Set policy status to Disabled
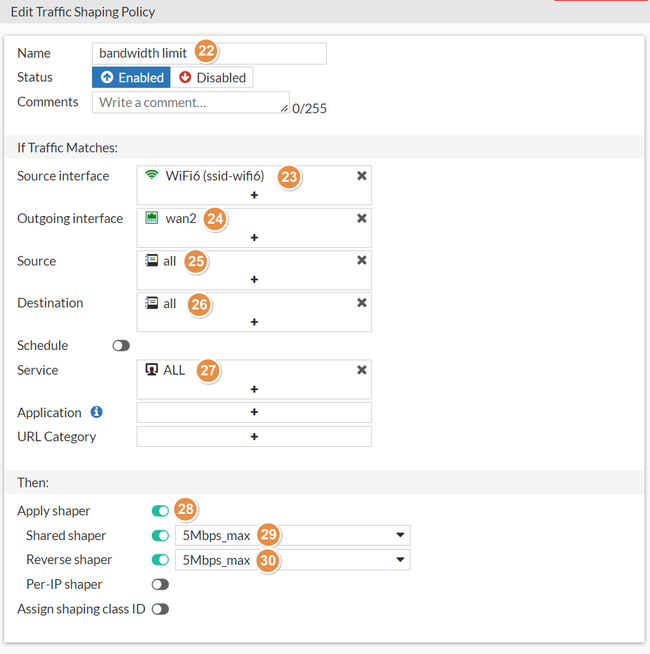650x654 pixels. pos(211,78)
